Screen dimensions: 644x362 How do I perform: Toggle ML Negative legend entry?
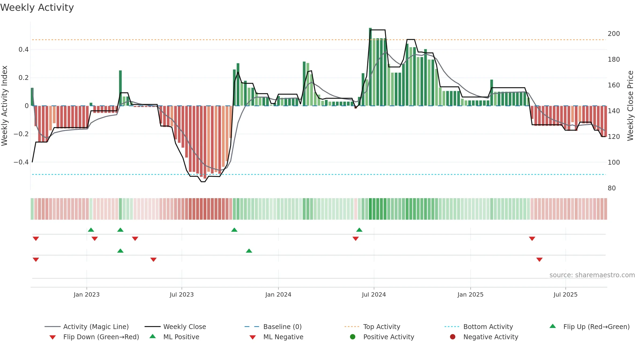point(276,337)
